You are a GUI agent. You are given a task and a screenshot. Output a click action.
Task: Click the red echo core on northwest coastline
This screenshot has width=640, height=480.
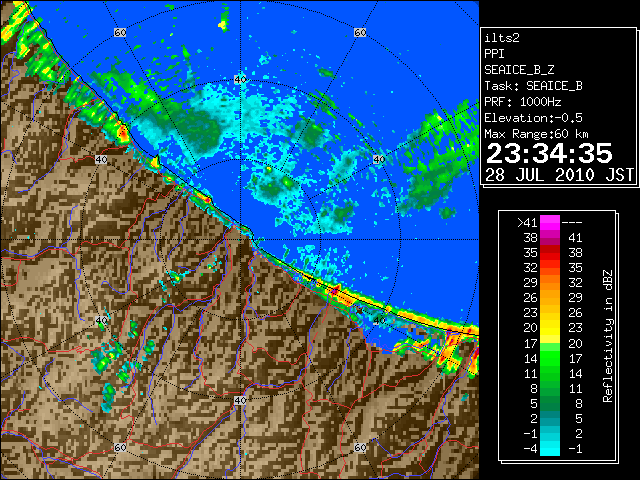(x=123, y=132)
